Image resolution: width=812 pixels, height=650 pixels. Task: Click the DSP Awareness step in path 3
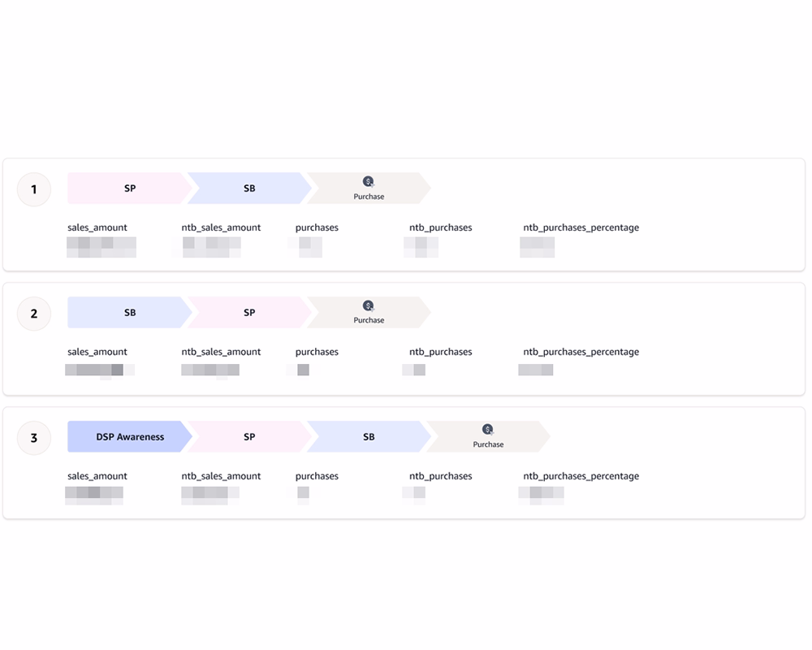[129, 436]
